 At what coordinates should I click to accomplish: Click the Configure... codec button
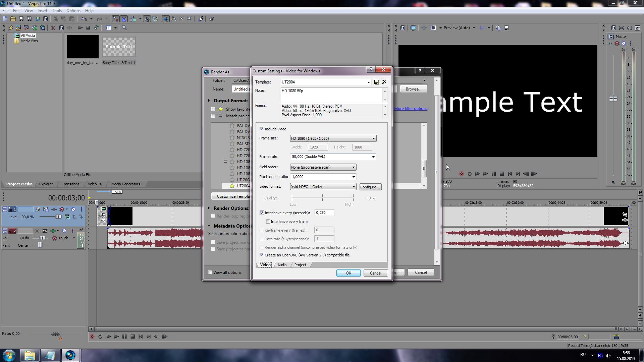[x=370, y=187]
